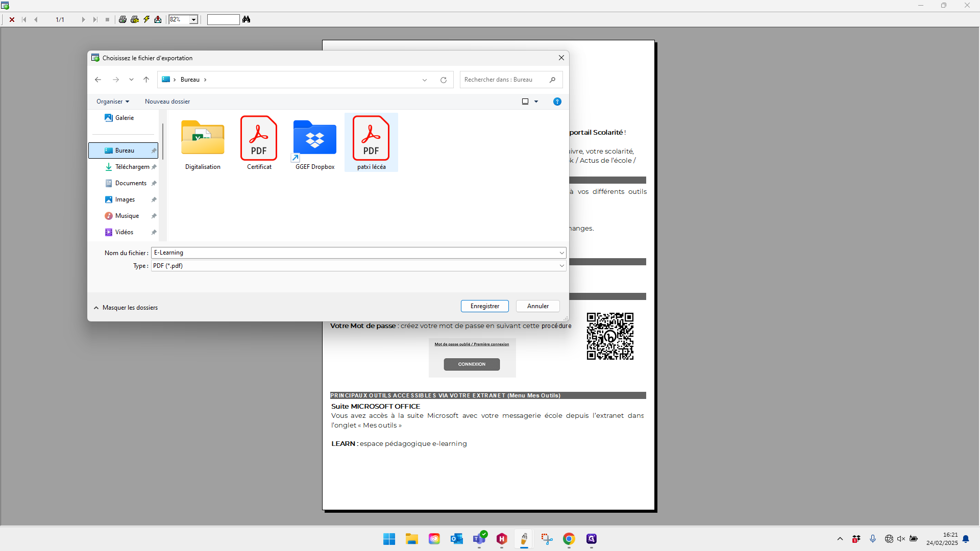Open notifications bell icon

(966, 539)
